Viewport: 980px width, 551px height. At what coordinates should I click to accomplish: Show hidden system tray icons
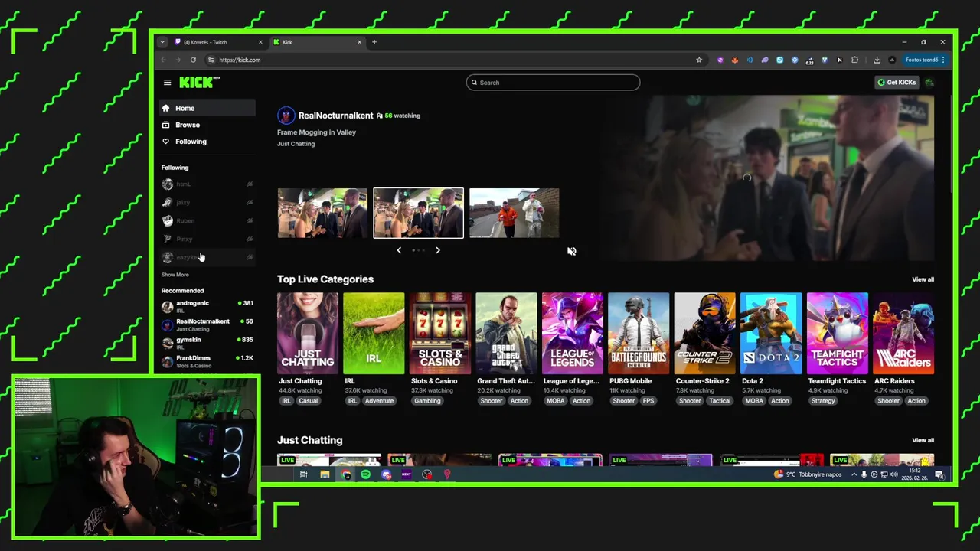click(854, 474)
